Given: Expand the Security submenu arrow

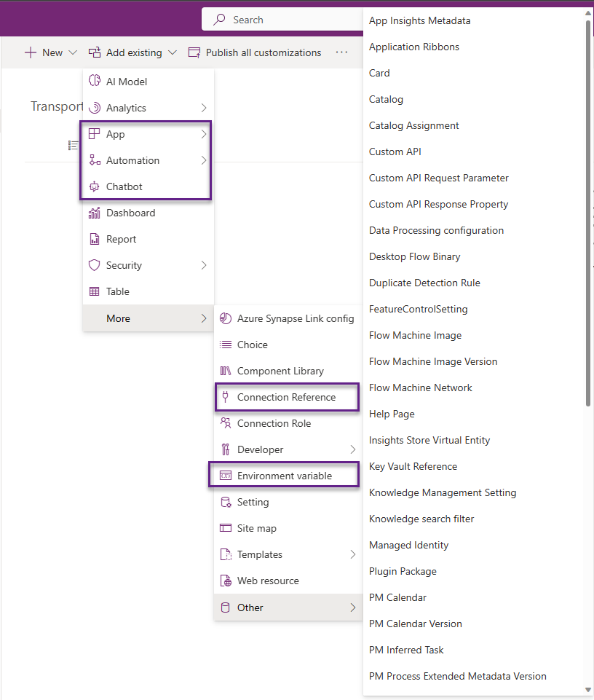Looking at the screenshot, I should [204, 265].
